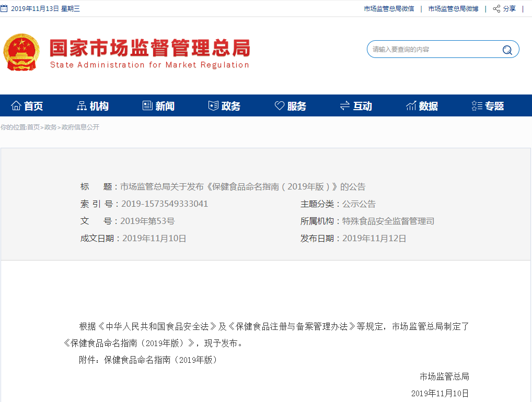Click the 国家市场监督管理总局 site title
Image resolution: width=532 pixels, height=402 pixels.
point(150,48)
